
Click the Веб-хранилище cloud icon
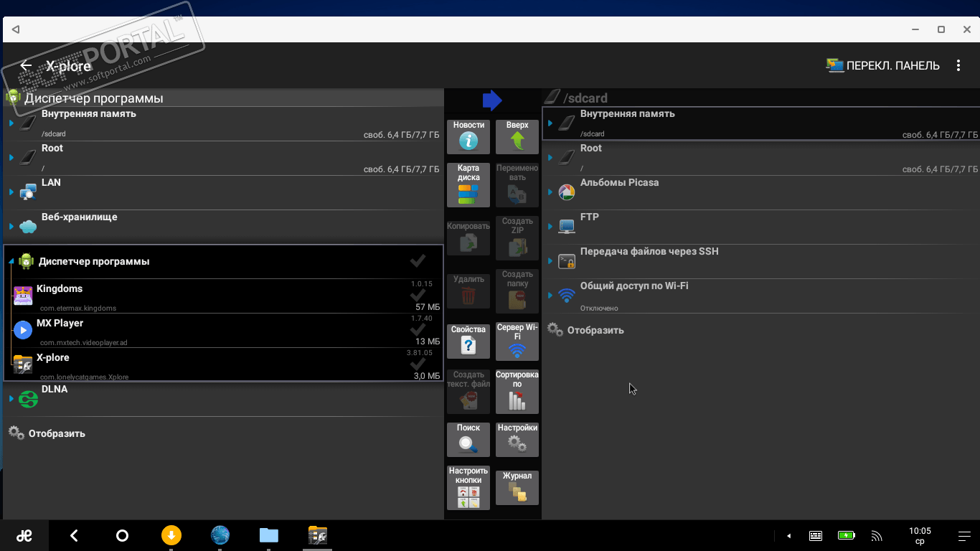(28, 227)
